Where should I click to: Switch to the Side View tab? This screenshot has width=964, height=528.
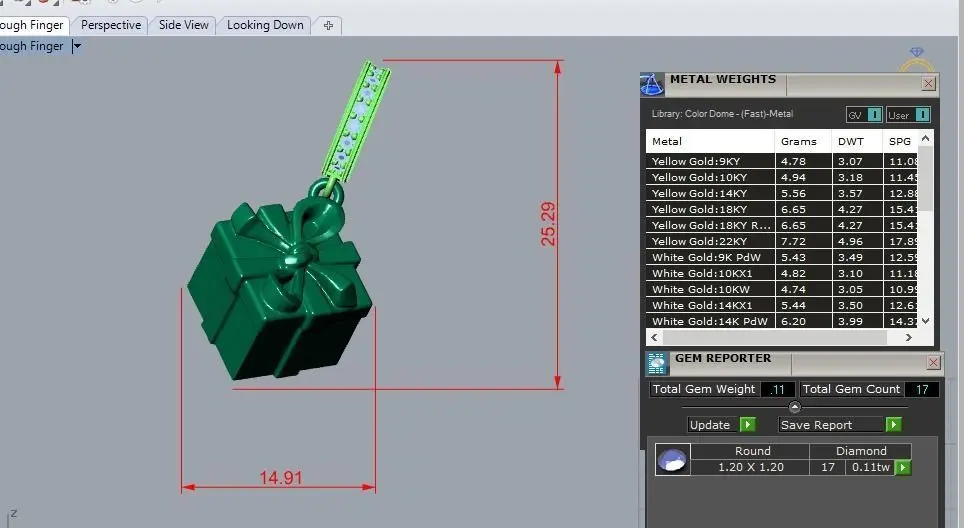pos(183,25)
